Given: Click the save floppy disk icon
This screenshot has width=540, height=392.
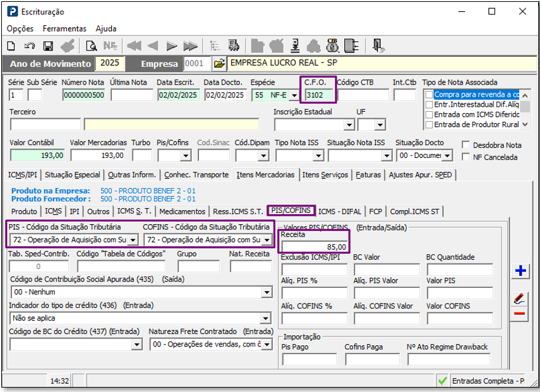Looking at the screenshot, I should 48,45.
